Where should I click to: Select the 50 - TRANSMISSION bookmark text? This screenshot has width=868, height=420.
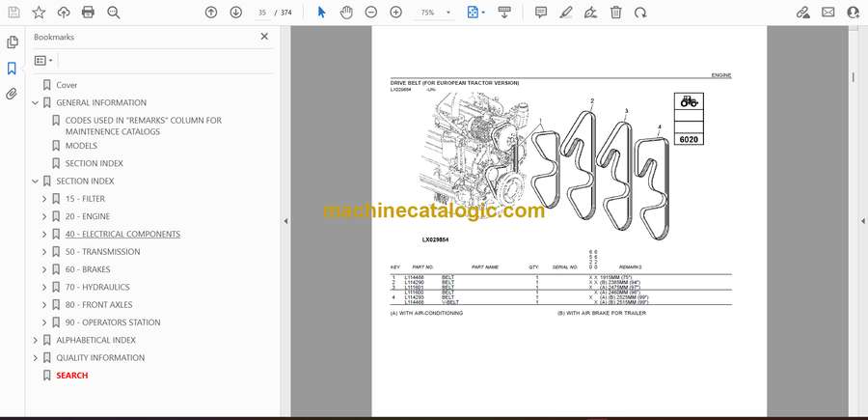[102, 252]
